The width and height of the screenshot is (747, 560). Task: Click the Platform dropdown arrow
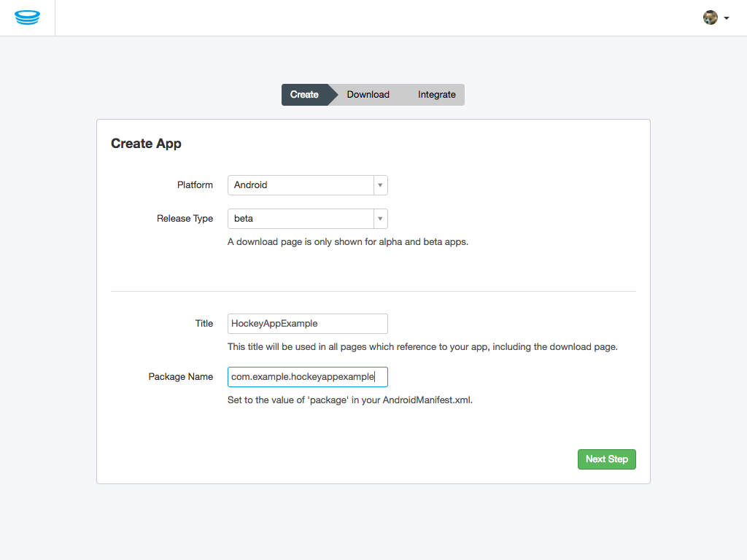pos(379,184)
